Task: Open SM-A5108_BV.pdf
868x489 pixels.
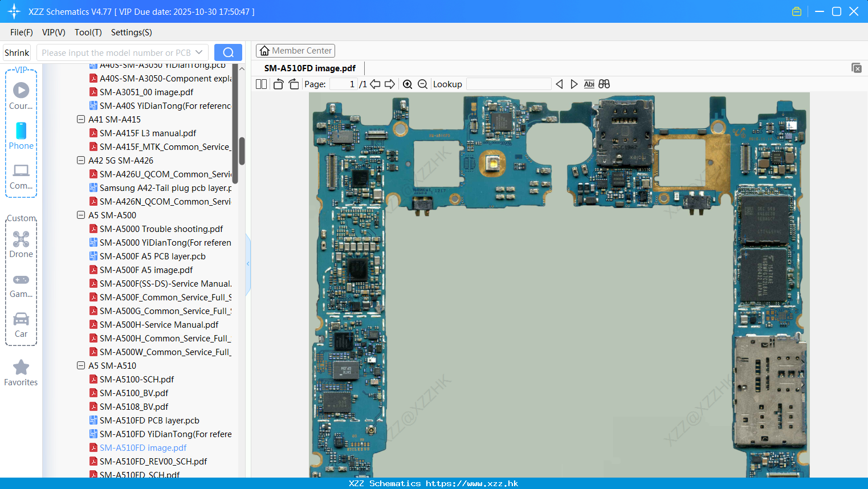Action: pos(128,406)
